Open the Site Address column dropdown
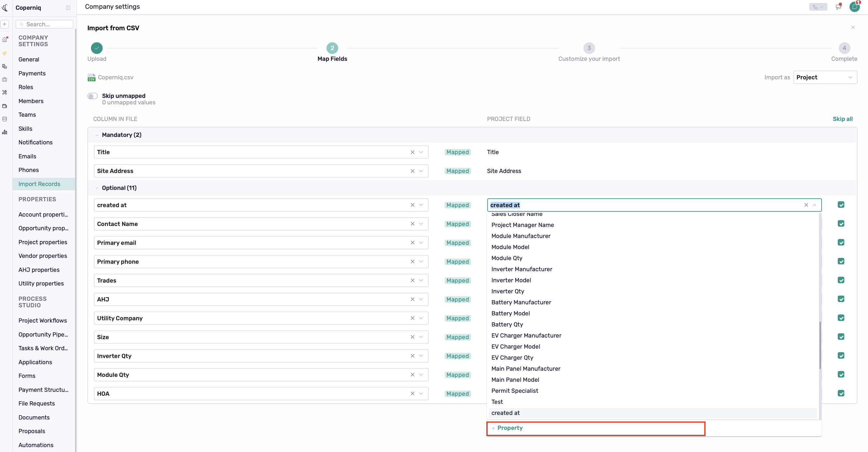 421,171
